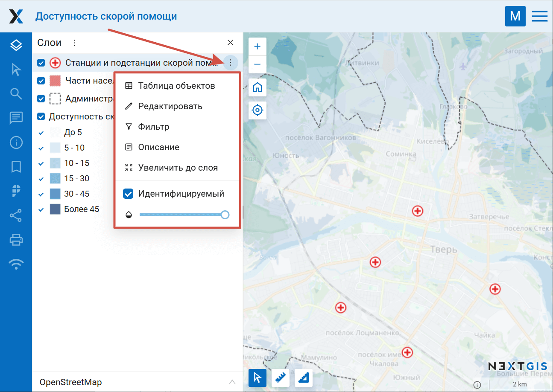Open the three-dot menu next to Слои
The image size is (553, 392).
tap(74, 42)
